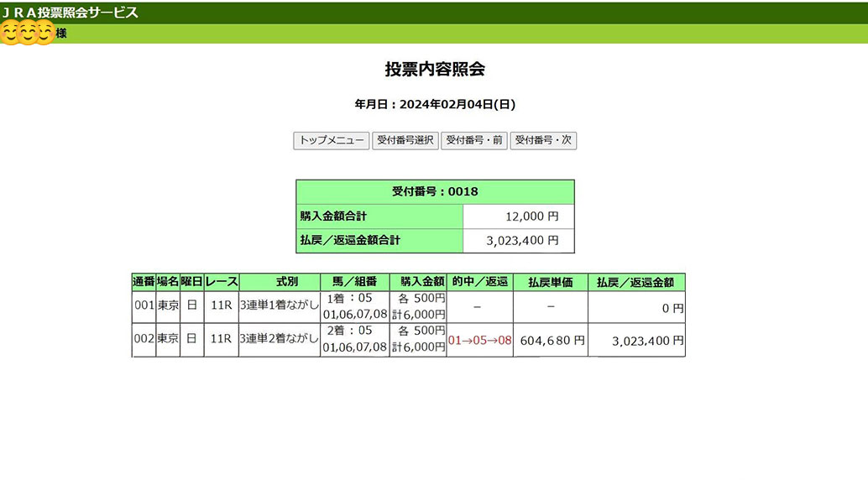
Task: Click the 受付番号：0018 header cell
Action: (x=435, y=191)
